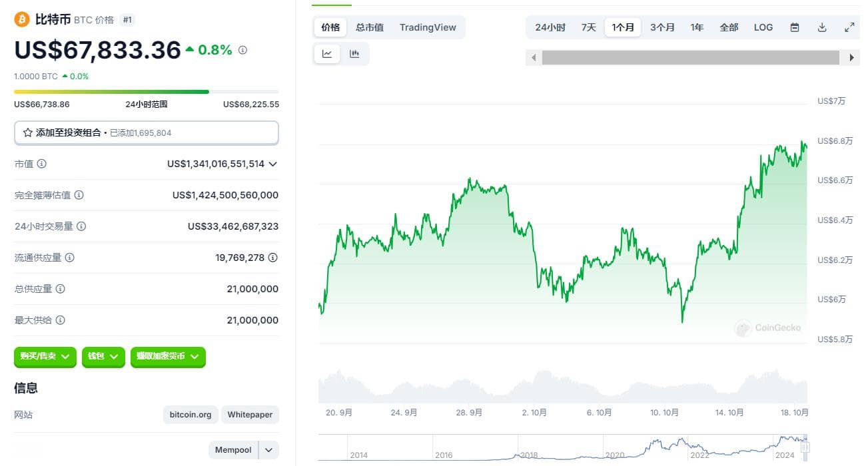Click the US$1,424,500,560,000 valuation value
The width and height of the screenshot is (868, 466).
tap(225, 195)
